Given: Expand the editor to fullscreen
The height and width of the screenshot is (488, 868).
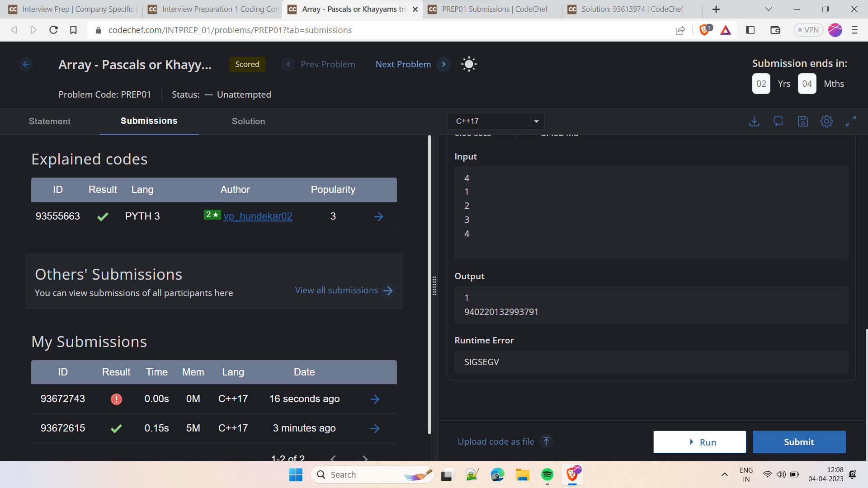Looking at the screenshot, I should (x=851, y=121).
